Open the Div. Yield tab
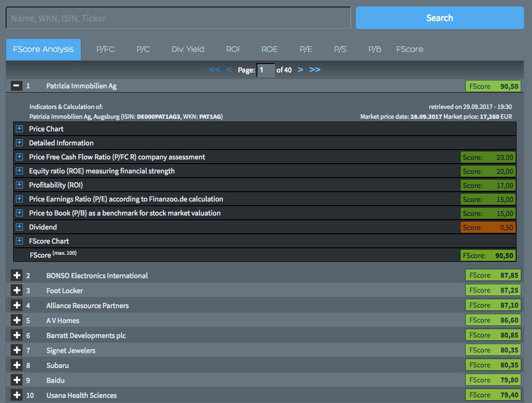 coord(188,50)
